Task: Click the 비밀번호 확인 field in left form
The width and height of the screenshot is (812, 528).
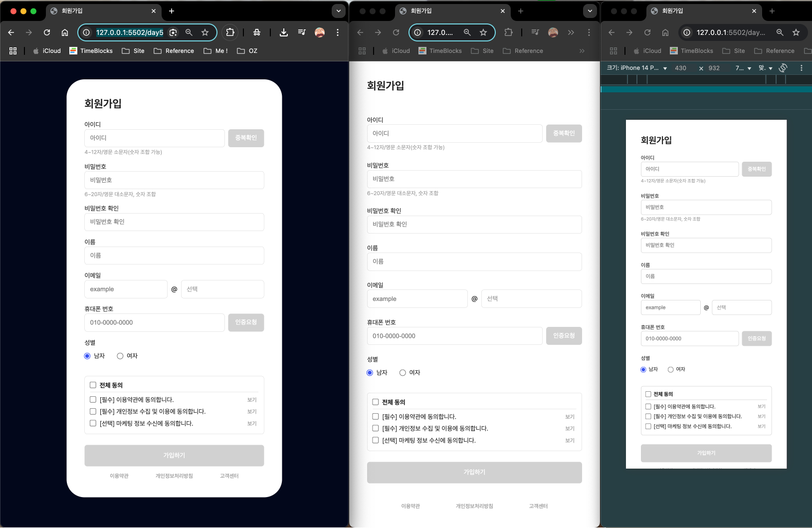Action: (x=174, y=222)
